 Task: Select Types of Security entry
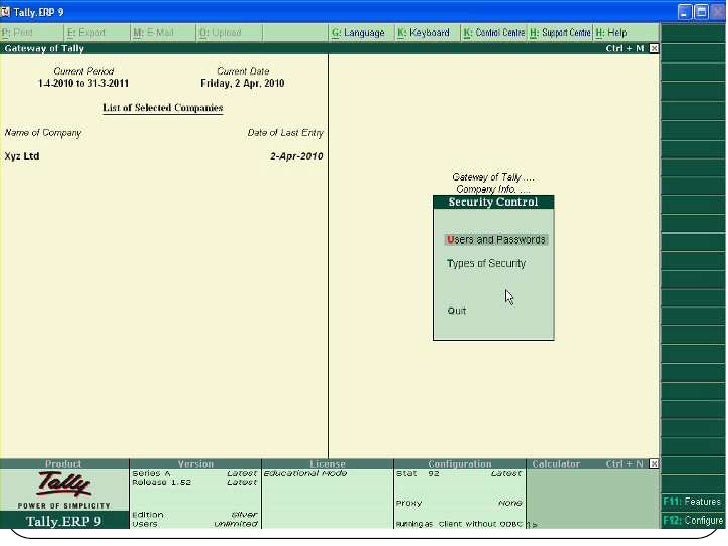[486, 264]
